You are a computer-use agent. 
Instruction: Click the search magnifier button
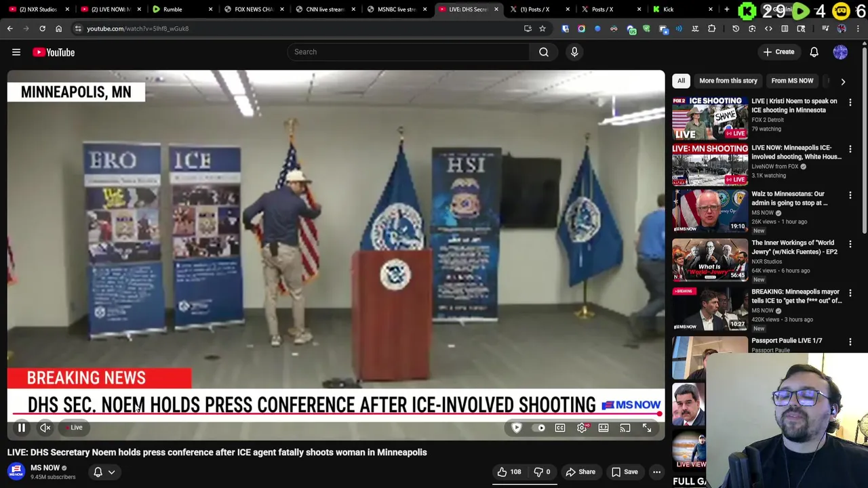(544, 52)
